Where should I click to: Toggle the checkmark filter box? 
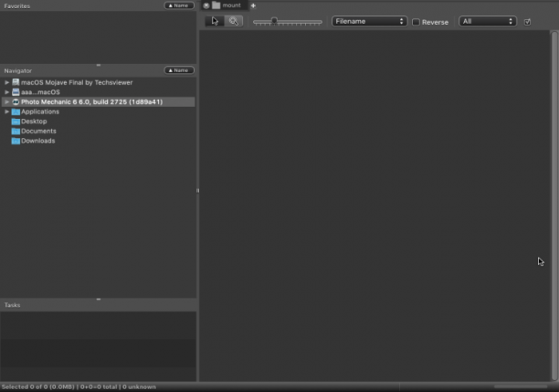527,22
